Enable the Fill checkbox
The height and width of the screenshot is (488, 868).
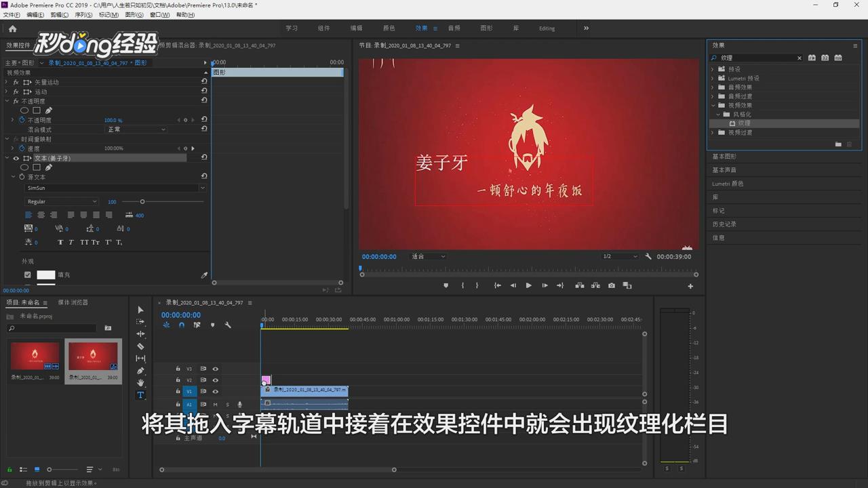(28, 275)
